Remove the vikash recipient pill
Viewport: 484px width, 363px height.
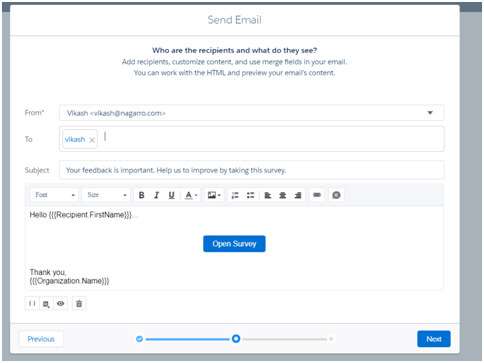click(92, 140)
